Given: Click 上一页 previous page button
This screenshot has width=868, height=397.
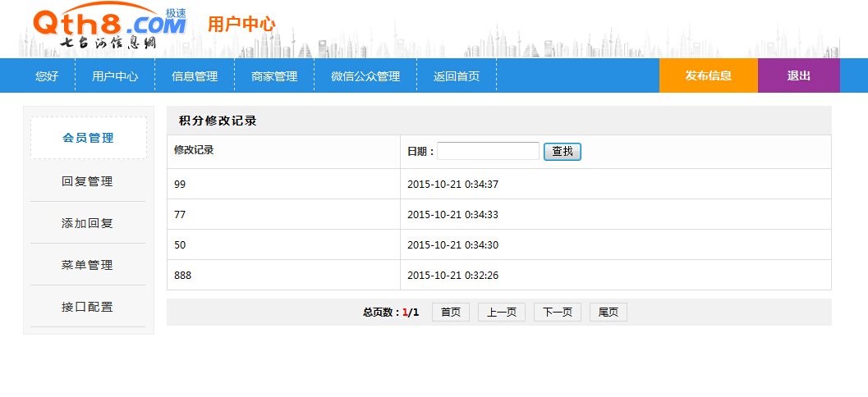Looking at the screenshot, I should (502, 313).
